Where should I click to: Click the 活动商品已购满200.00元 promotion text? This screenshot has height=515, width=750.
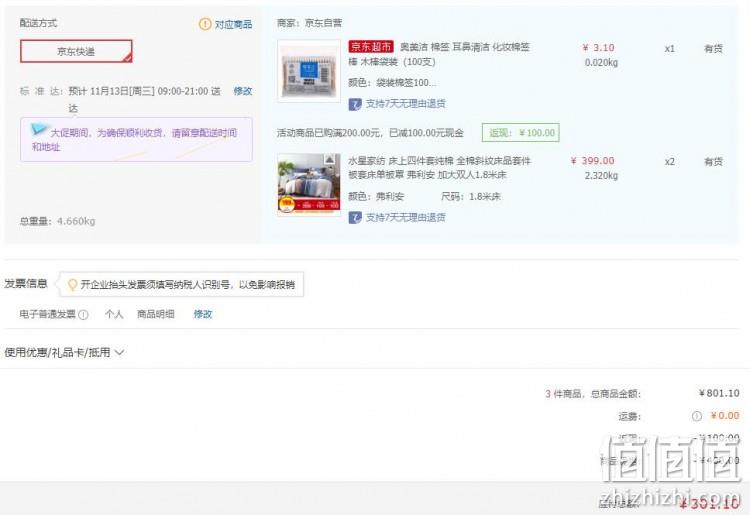tap(370, 133)
